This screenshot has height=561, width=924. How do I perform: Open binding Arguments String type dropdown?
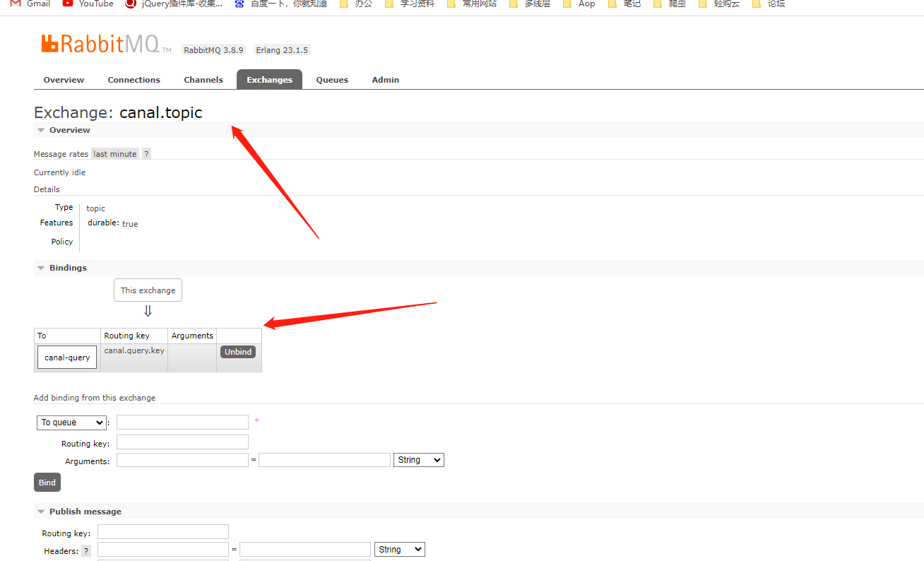click(x=419, y=460)
